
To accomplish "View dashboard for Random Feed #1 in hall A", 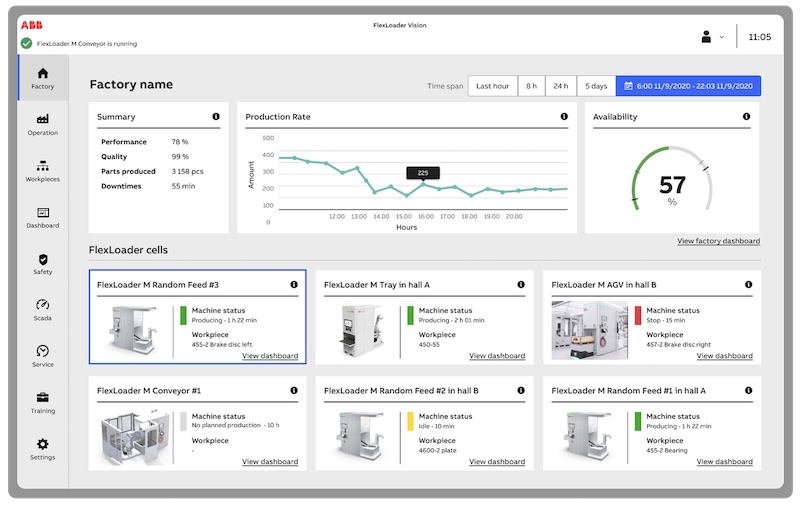I will (724, 461).
